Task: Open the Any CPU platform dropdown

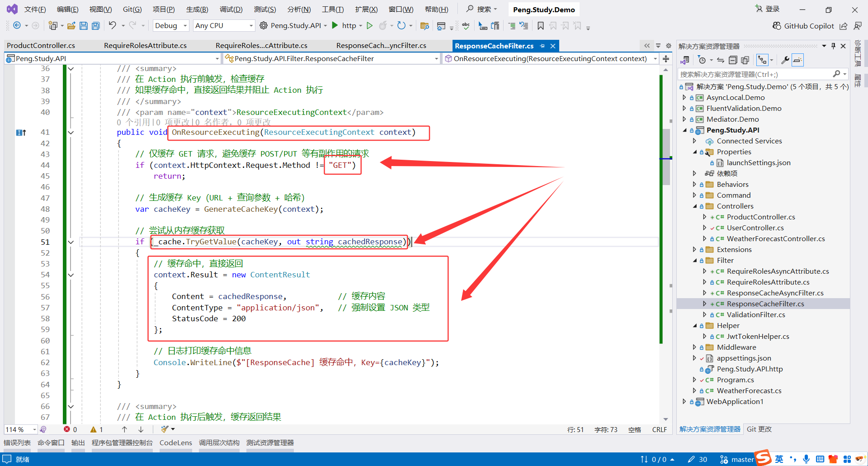Action: pyautogui.click(x=224, y=26)
